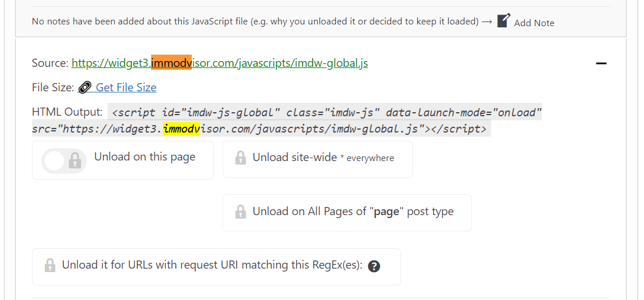Select Unload site-wide everywhere option

[x=317, y=159]
